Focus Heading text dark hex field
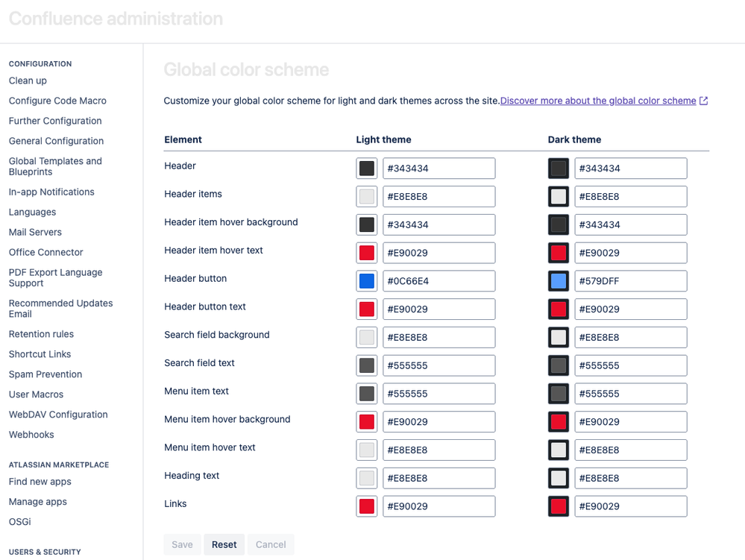Image resolution: width=745 pixels, height=560 pixels. [x=630, y=478]
